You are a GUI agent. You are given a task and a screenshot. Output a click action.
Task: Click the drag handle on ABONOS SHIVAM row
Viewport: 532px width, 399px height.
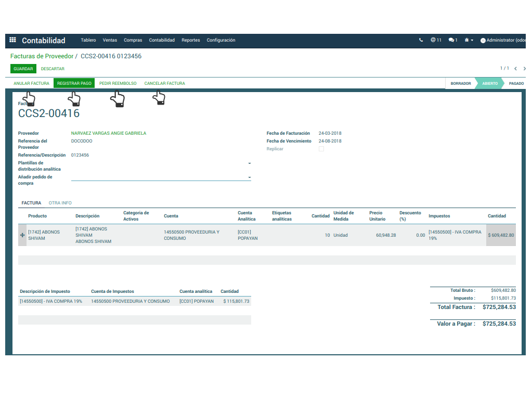coord(22,235)
